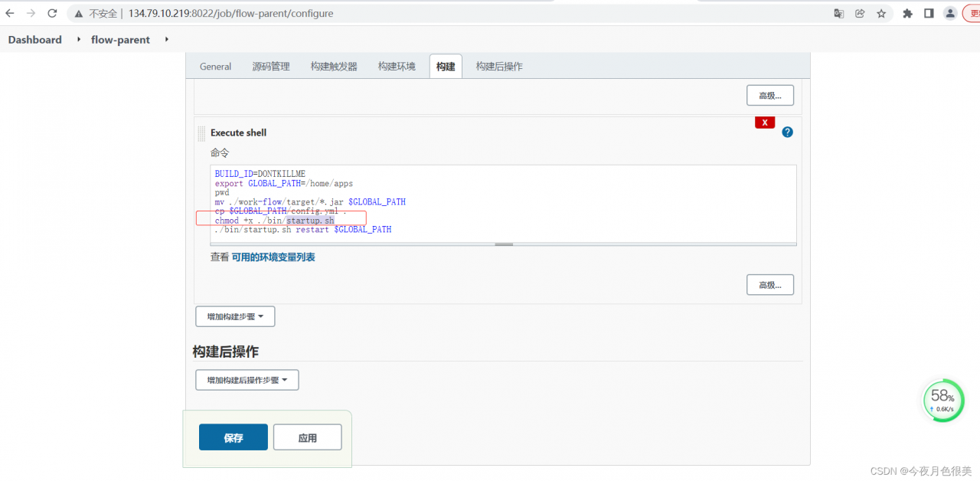Click the 58% network speed widget

(943, 401)
